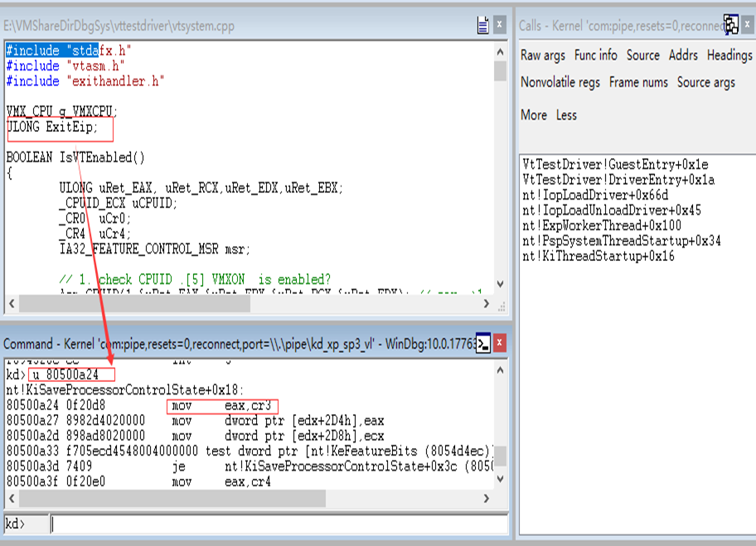
Task: Click the #include "exithandler.h" line
Action: (85, 81)
